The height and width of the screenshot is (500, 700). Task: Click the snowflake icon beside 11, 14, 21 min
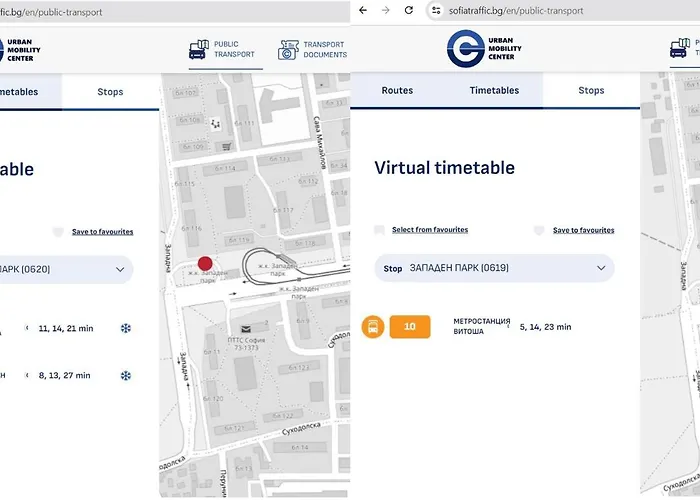click(126, 328)
